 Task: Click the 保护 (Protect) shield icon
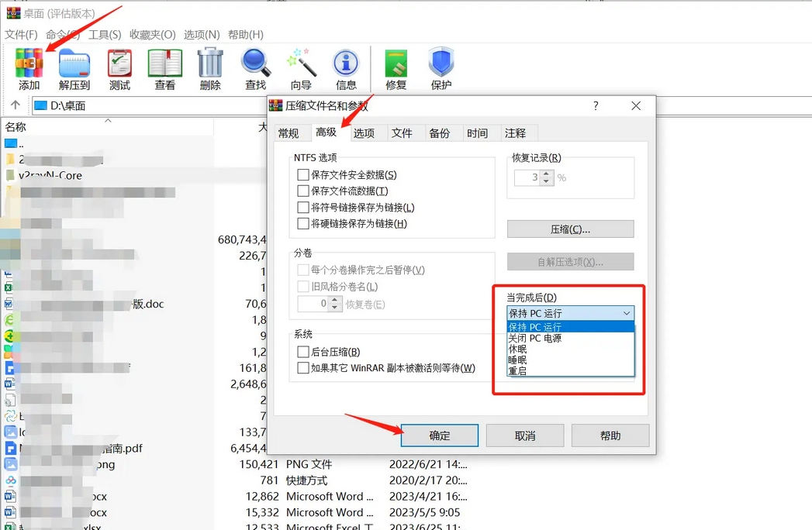click(441, 69)
